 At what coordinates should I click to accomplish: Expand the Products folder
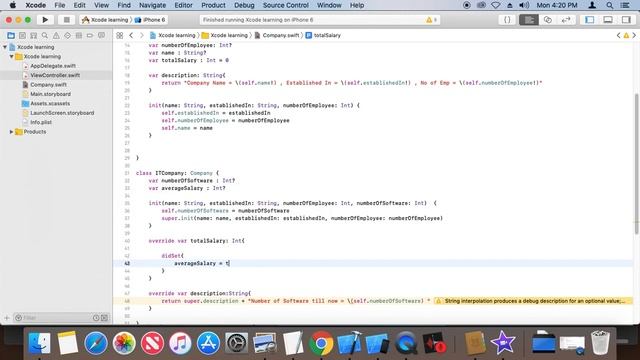pyautogui.click(x=11, y=132)
